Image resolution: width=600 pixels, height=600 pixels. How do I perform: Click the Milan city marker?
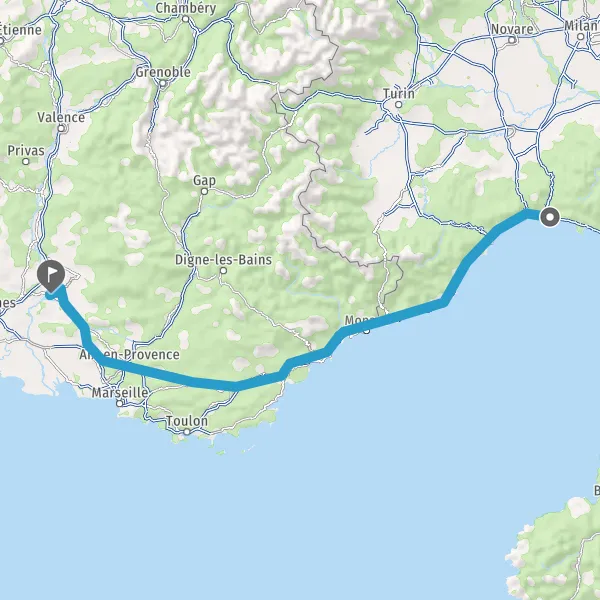[x=581, y=37]
